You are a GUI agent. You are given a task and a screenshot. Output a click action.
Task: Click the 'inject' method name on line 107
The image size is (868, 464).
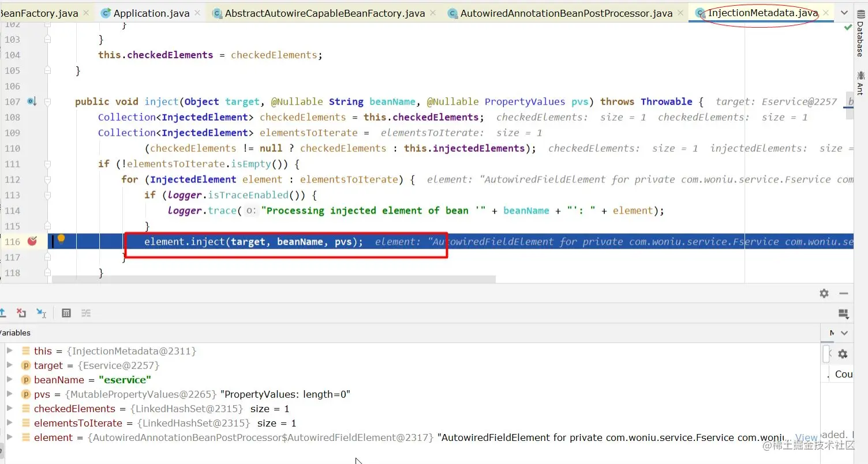click(162, 102)
